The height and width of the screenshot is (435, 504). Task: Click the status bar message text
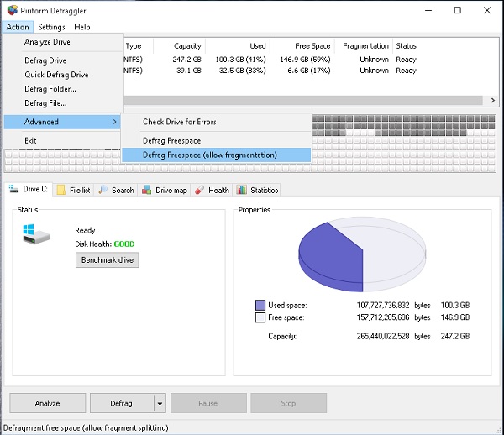(86, 428)
